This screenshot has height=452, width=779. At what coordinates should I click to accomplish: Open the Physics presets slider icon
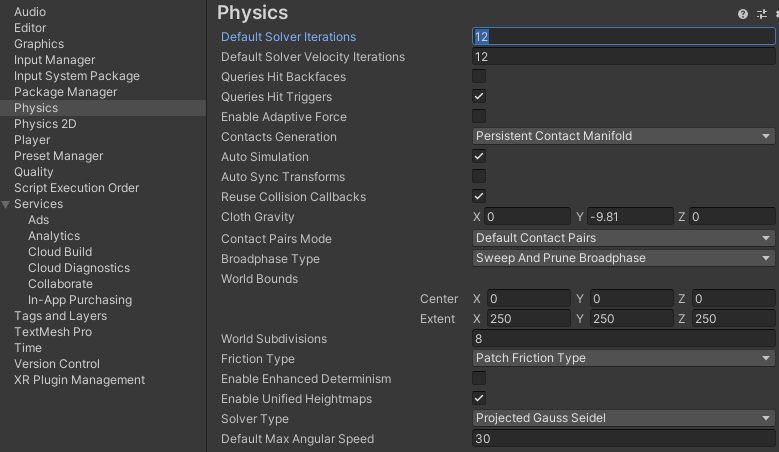click(762, 14)
